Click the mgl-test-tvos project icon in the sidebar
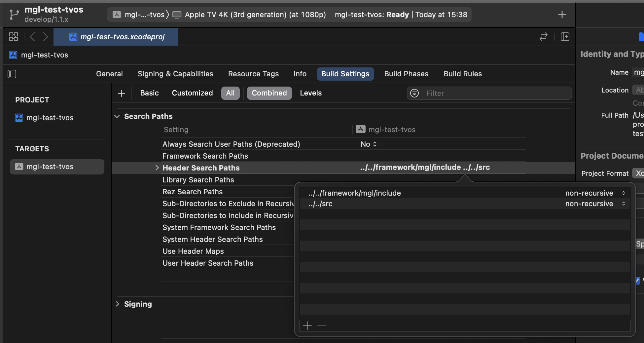The image size is (644, 343). click(x=19, y=118)
